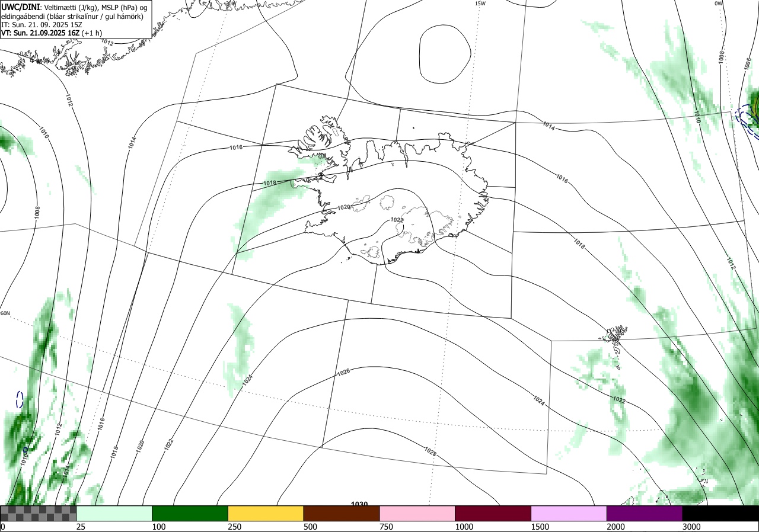The height and width of the screenshot is (532, 759).
Task: Pick the dark red 1000–1500 legend swatch
Action: point(493,513)
